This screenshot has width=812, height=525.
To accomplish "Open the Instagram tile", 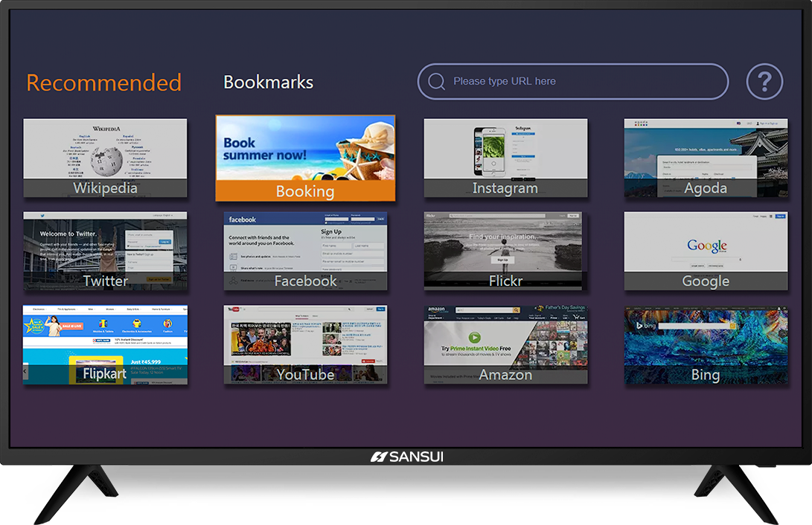I will pyautogui.click(x=505, y=158).
